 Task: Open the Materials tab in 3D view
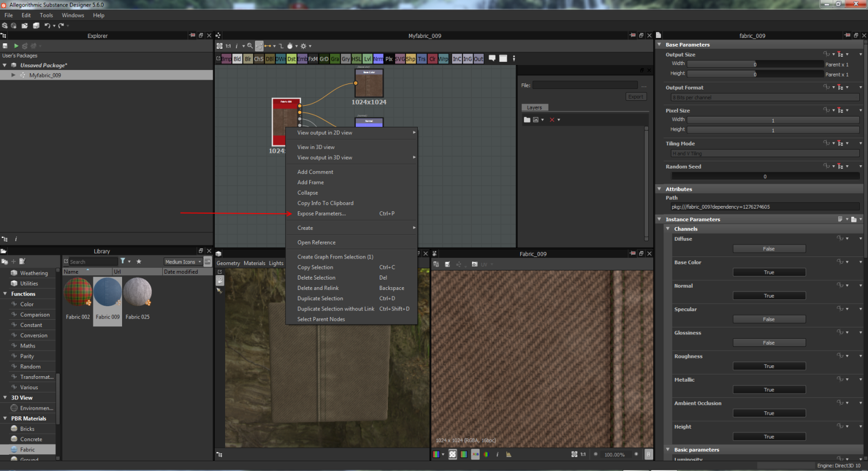click(x=254, y=263)
